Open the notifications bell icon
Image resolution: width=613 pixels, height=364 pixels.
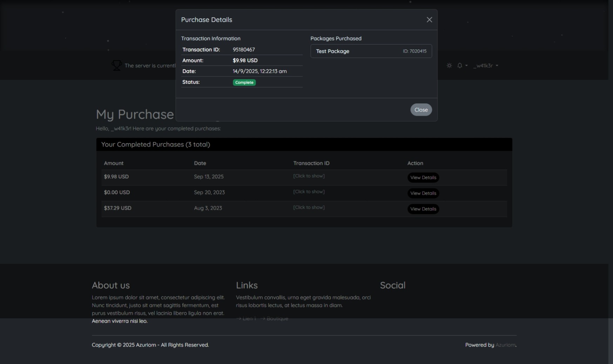pos(460,66)
